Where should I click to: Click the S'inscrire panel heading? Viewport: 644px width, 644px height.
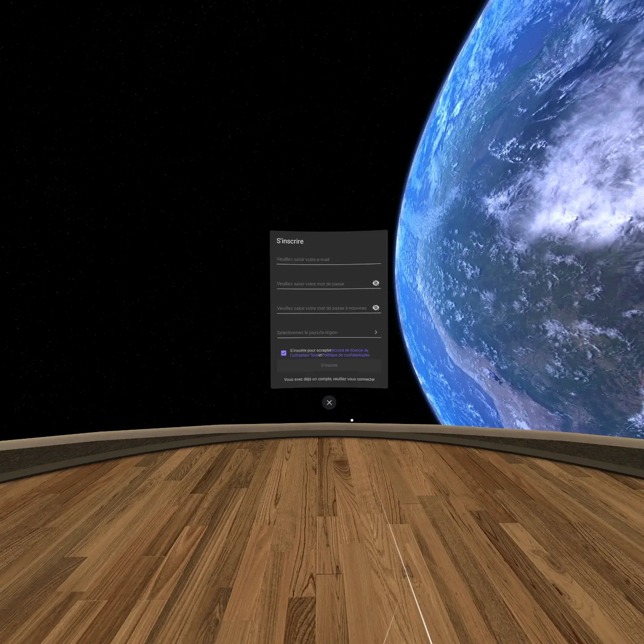point(290,241)
